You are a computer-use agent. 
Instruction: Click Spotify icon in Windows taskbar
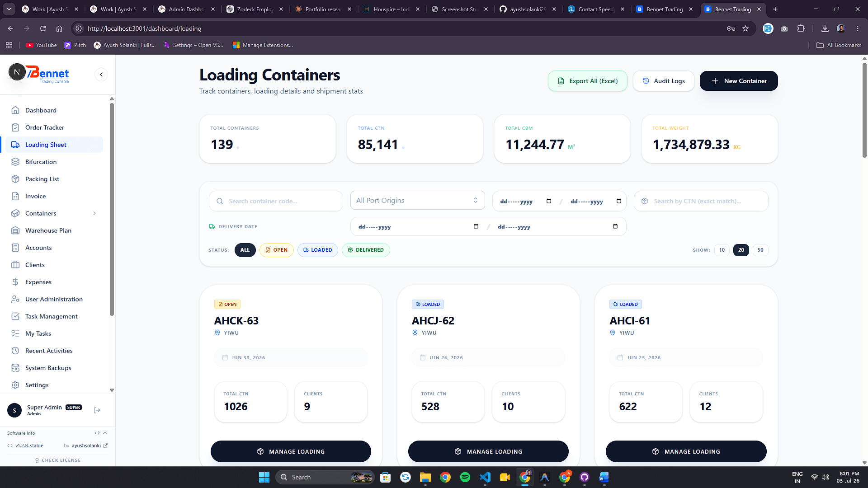point(465,477)
